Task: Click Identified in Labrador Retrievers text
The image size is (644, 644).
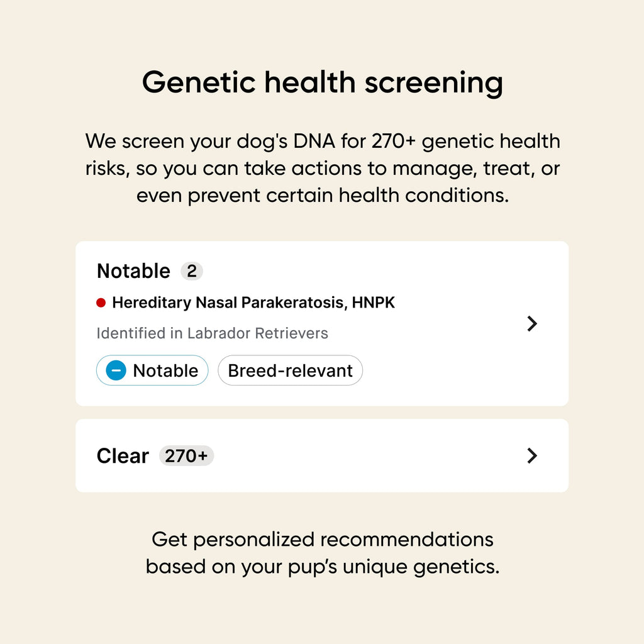Action: tap(212, 333)
